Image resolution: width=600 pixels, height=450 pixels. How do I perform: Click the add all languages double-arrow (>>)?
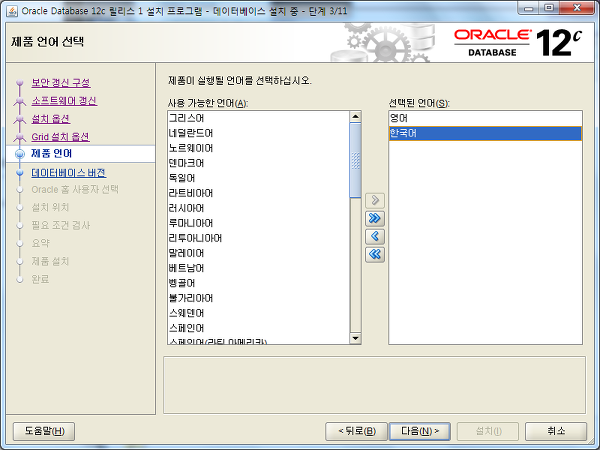point(375,218)
